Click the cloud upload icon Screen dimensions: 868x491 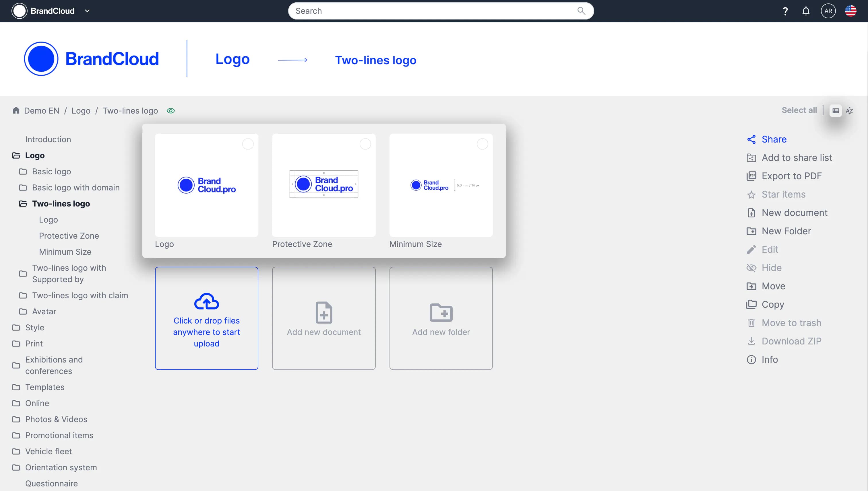(x=207, y=301)
